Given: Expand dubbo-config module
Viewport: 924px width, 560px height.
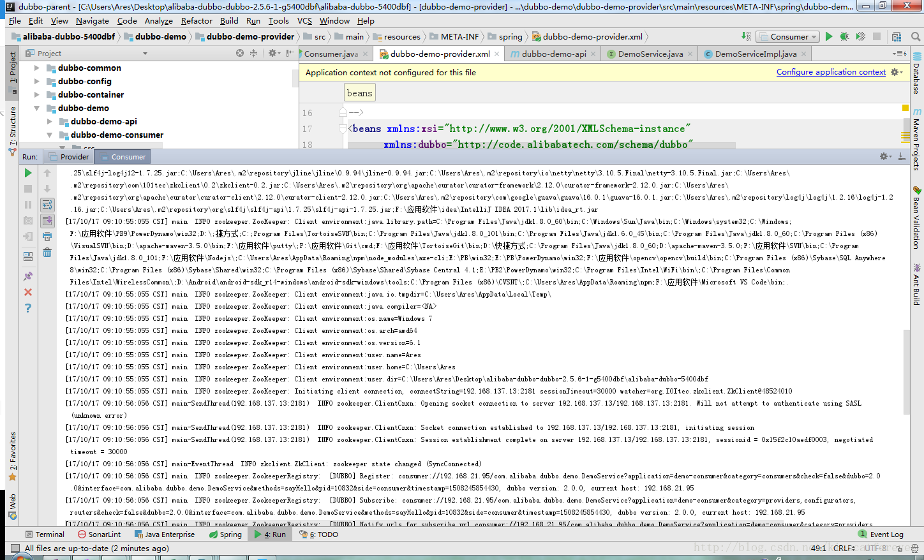Looking at the screenshot, I should (x=36, y=81).
